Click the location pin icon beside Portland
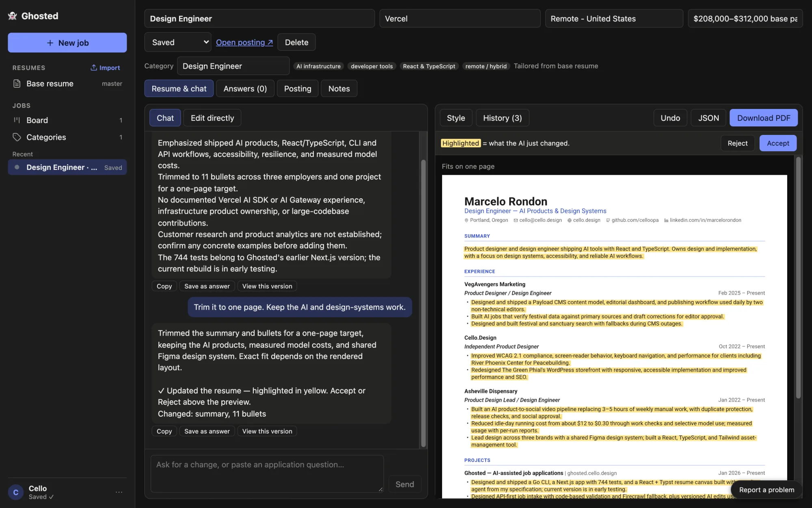This screenshot has height=508, width=812. pyautogui.click(x=466, y=220)
